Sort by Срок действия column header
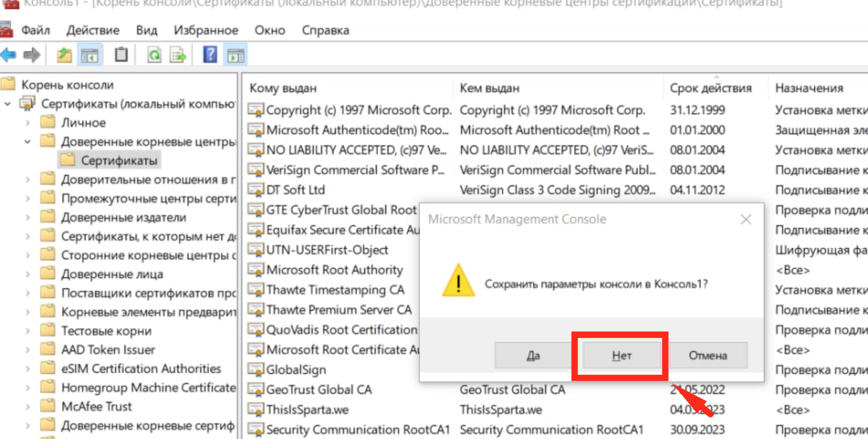The height and width of the screenshot is (439, 868). (711, 88)
